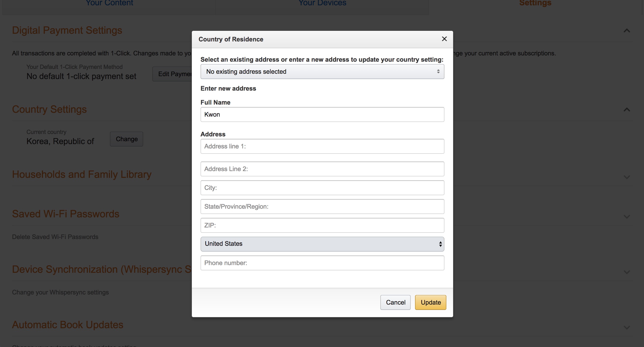Close the Country of Residence dialog

[444, 39]
